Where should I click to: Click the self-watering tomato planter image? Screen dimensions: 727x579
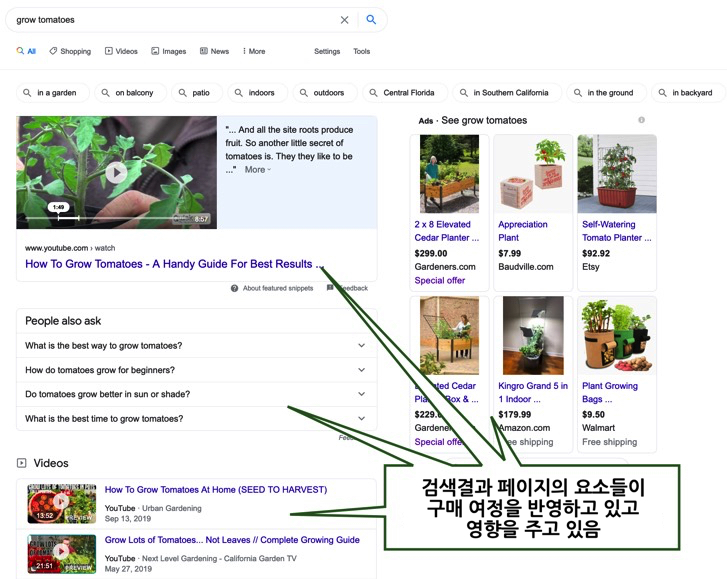click(x=617, y=174)
